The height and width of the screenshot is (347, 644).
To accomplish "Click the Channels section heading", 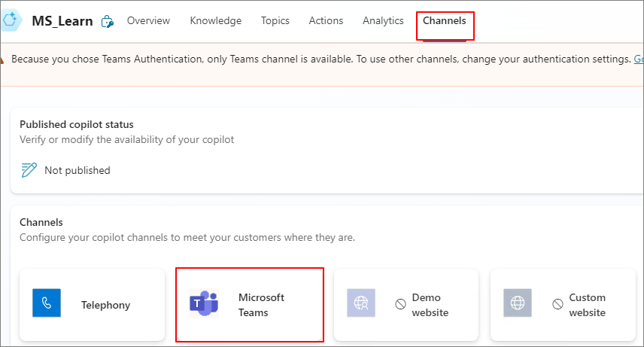I will point(41,222).
